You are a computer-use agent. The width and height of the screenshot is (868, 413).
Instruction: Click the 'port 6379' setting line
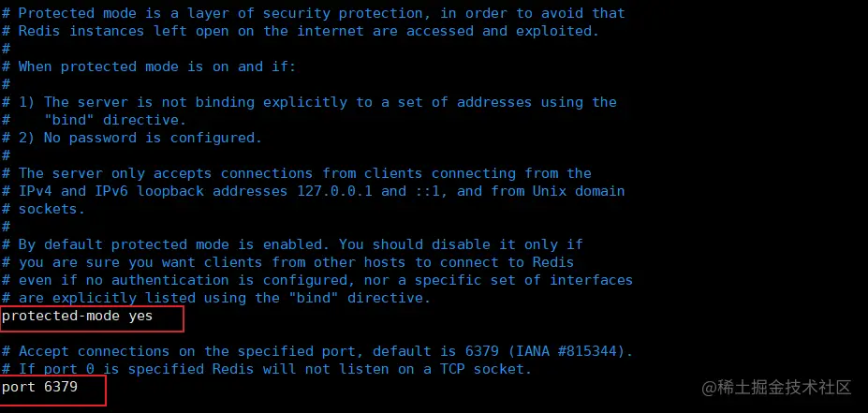click(40, 387)
